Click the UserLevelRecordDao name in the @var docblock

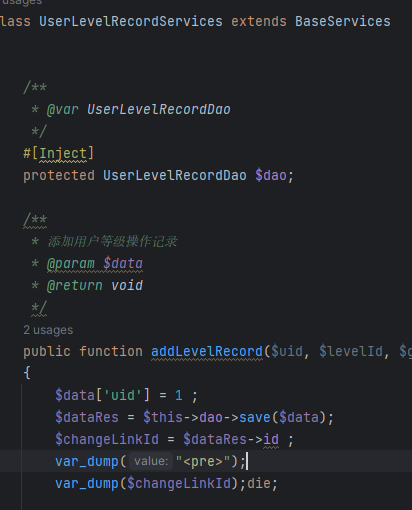pos(159,110)
